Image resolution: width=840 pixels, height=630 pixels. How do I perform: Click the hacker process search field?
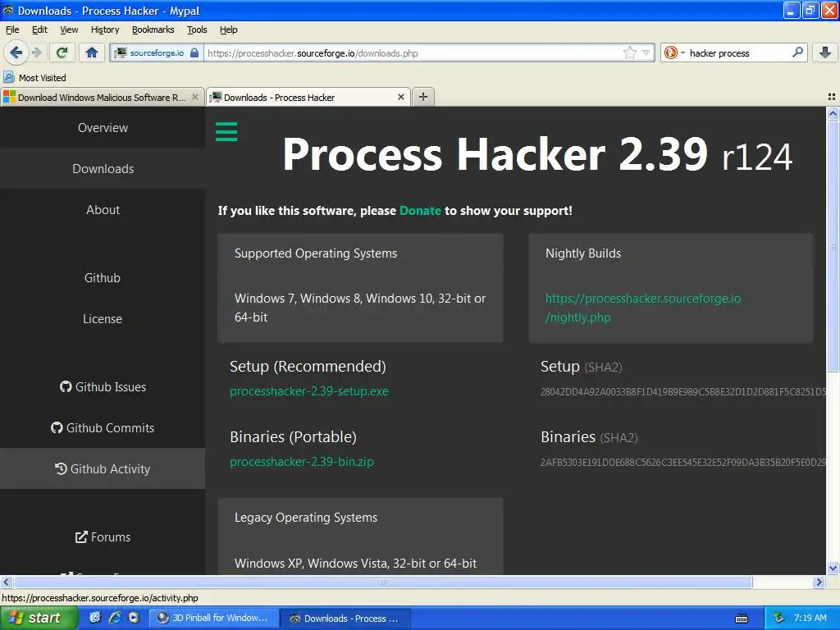pyautogui.click(x=738, y=53)
